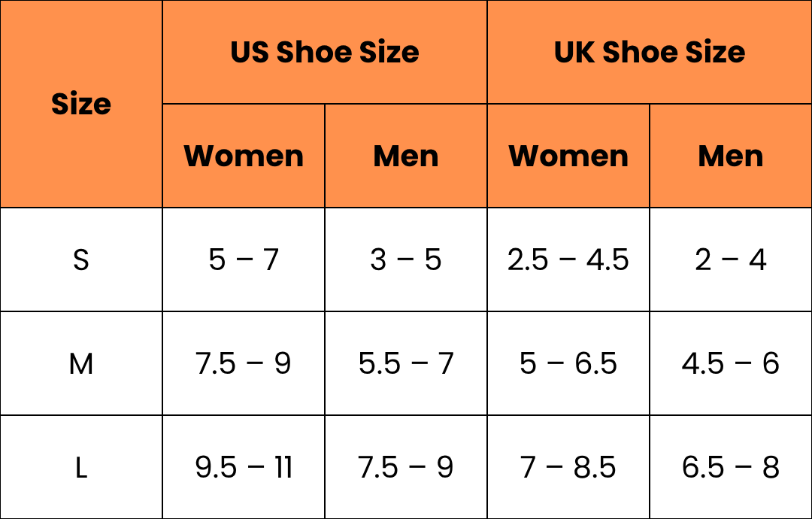Screen dimensions: 812x519
Task: Click the Women column under UK Shoe Size
Action: click(x=568, y=156)
